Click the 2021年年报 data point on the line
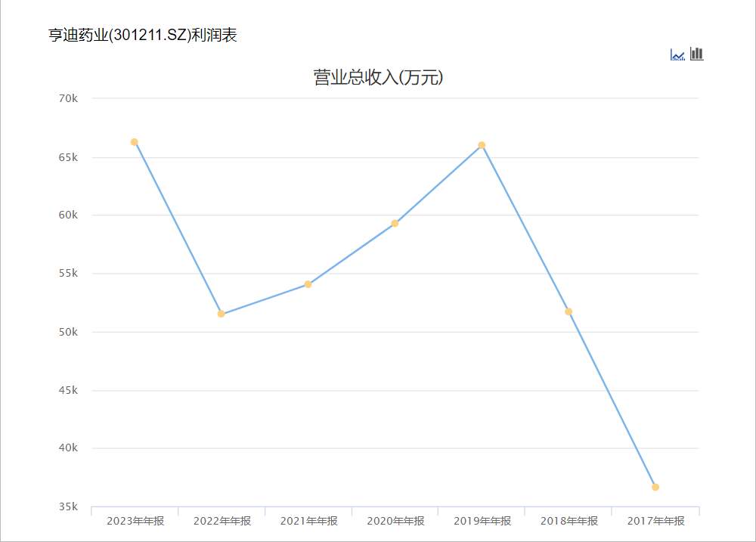The width and height of the screenshot is (756, 542). click(308, 284)
